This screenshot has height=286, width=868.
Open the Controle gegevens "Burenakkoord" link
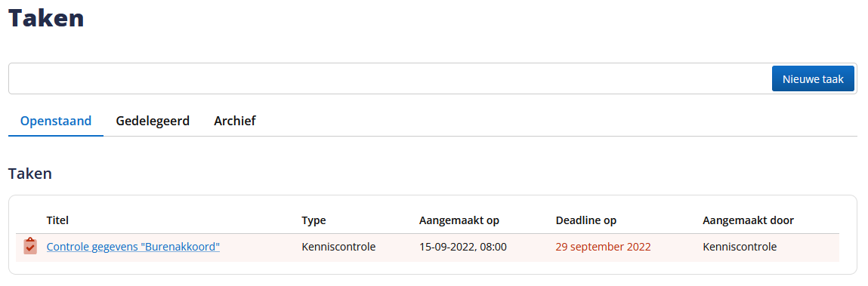click(x=134, y=247)
